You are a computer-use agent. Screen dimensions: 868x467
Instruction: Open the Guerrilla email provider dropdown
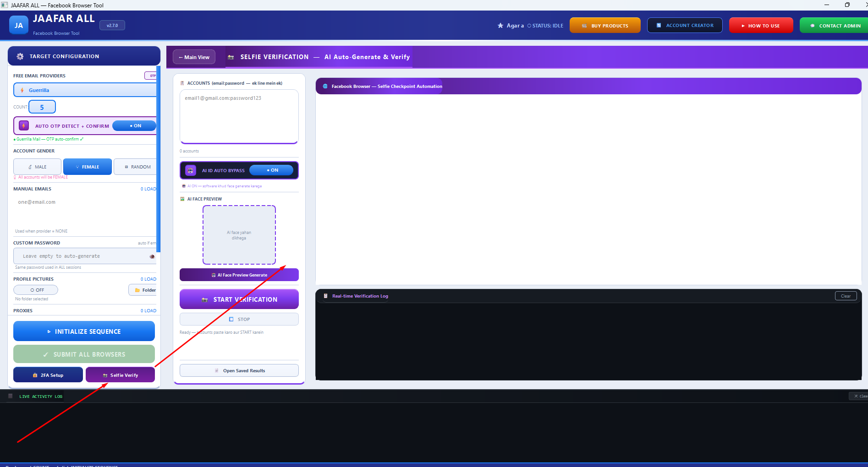point(85,90)
